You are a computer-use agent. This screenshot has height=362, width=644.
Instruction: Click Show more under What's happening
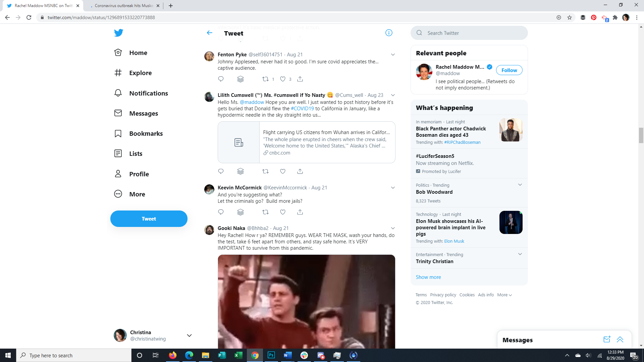click(x=428, y=277)
